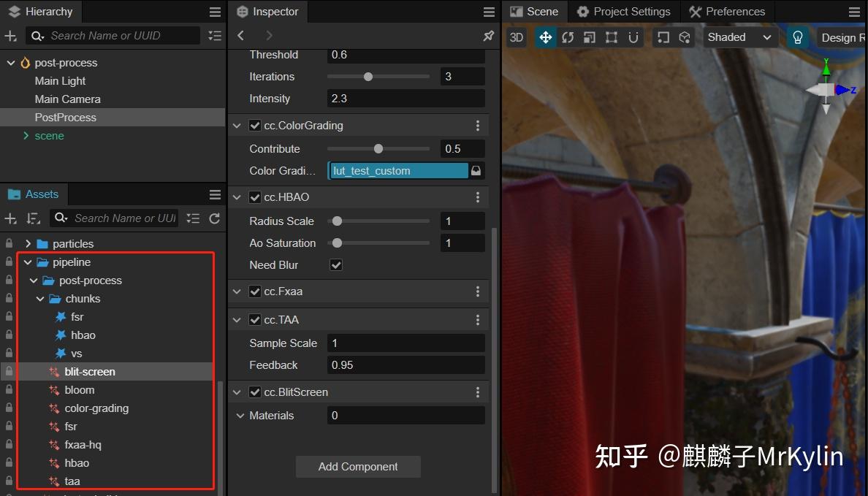Open the Shaded display mode dropdown
868x496 pixels.
740,37
